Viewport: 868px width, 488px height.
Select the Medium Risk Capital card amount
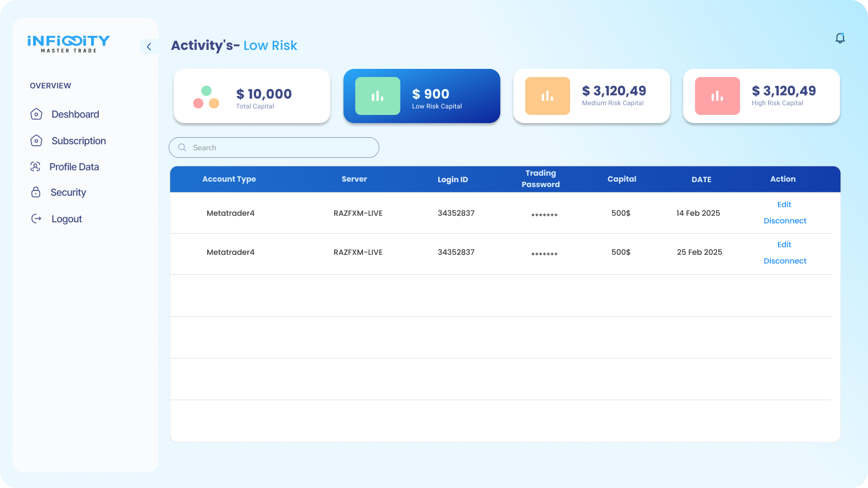click(x=614, y=91)
